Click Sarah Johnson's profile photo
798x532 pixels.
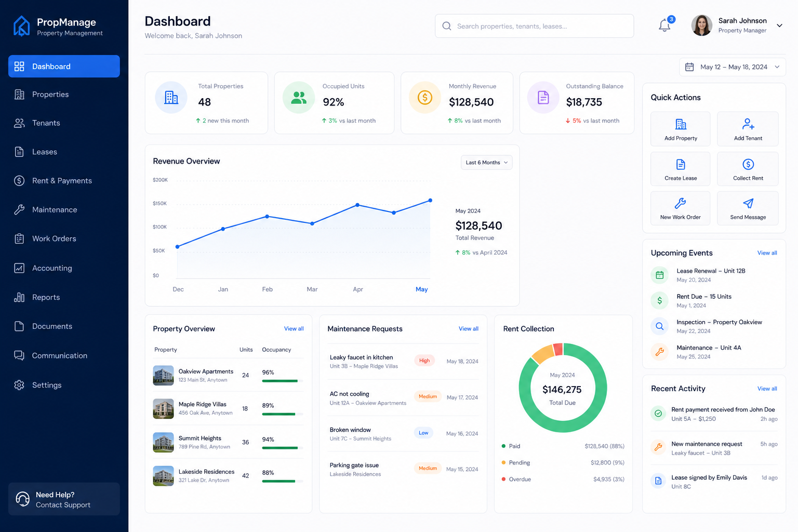click(x=702, y=25)
